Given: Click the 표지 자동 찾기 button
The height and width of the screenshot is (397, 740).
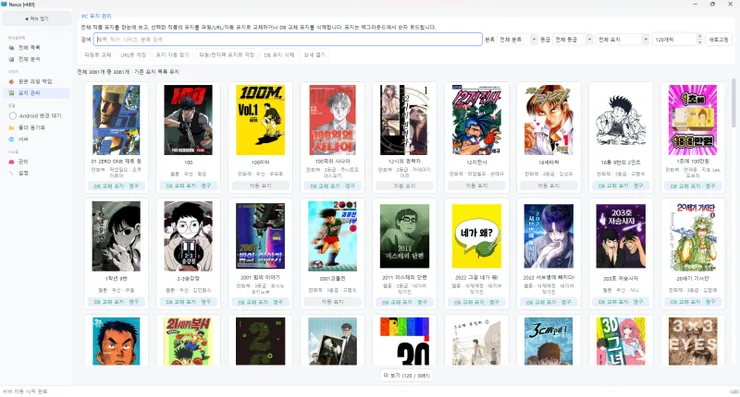Looking at the screenshot, I should [x=172, y=55].
